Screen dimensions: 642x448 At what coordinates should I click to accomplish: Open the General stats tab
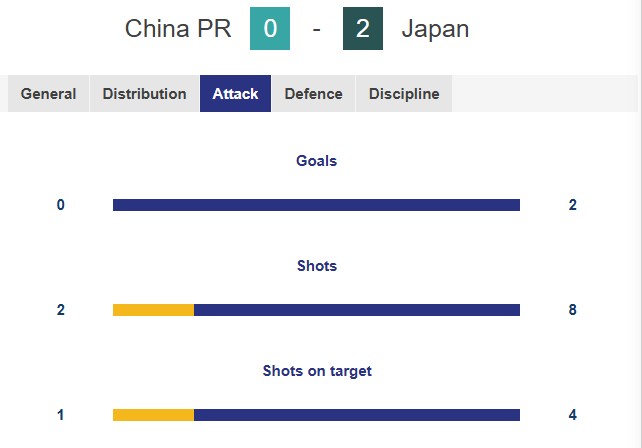48,94
